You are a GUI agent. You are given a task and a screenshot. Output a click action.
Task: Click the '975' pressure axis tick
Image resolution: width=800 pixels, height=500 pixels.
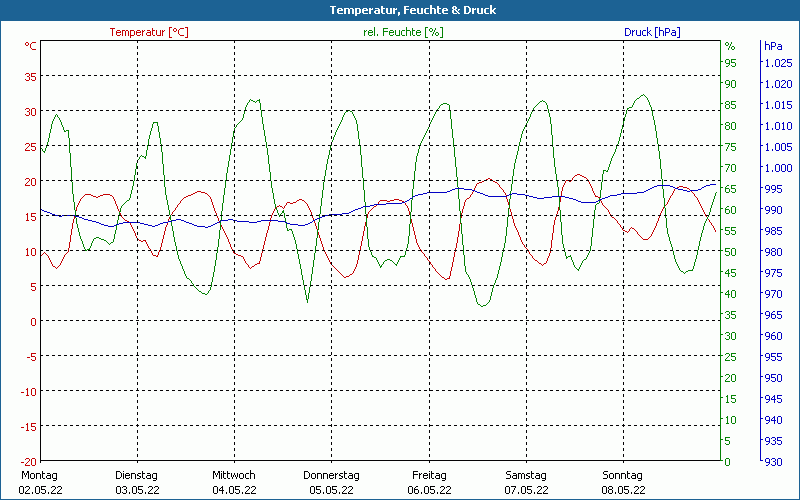(x=773, y=273)
